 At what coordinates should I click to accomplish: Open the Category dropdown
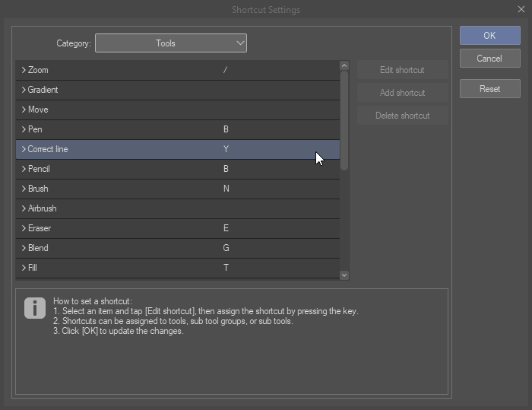(x=171, y=43)
